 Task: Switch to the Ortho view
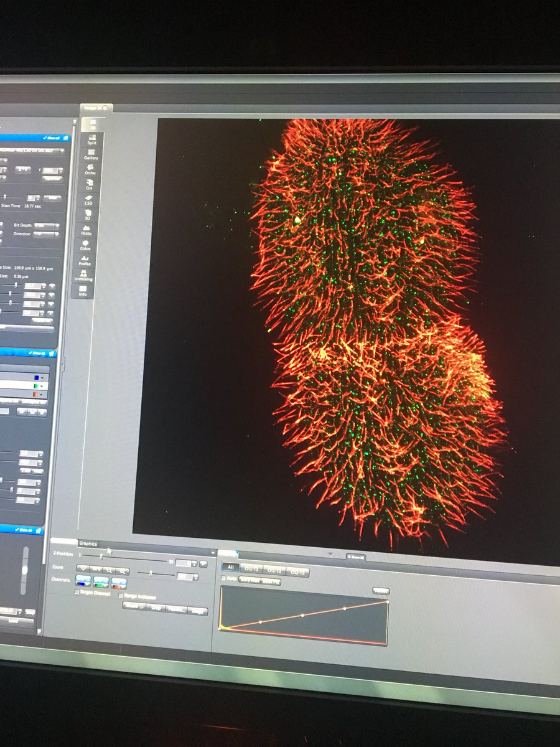coord(90,170)
